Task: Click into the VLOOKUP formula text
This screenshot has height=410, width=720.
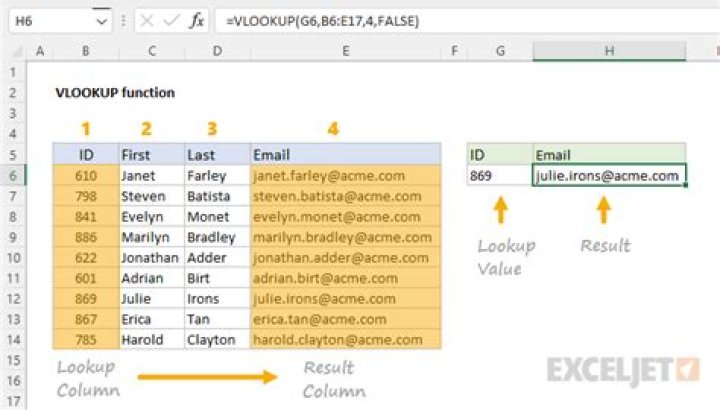Action: (x=322, y=21)
